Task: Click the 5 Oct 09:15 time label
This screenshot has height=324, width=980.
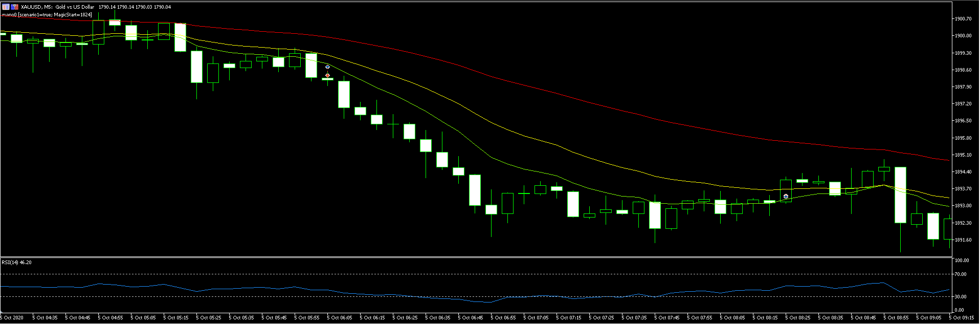Action: tap(962, 318)
